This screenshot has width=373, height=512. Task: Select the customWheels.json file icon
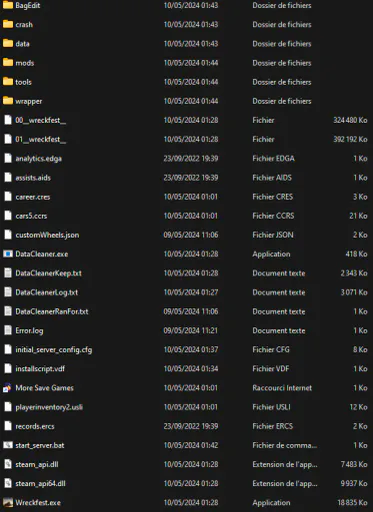click(x=8, y=235)
